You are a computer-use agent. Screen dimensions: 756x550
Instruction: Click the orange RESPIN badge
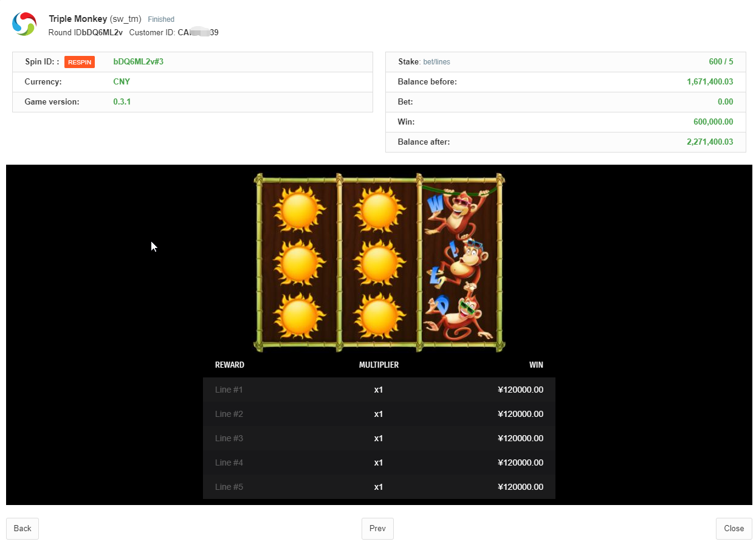click(80, 62)
